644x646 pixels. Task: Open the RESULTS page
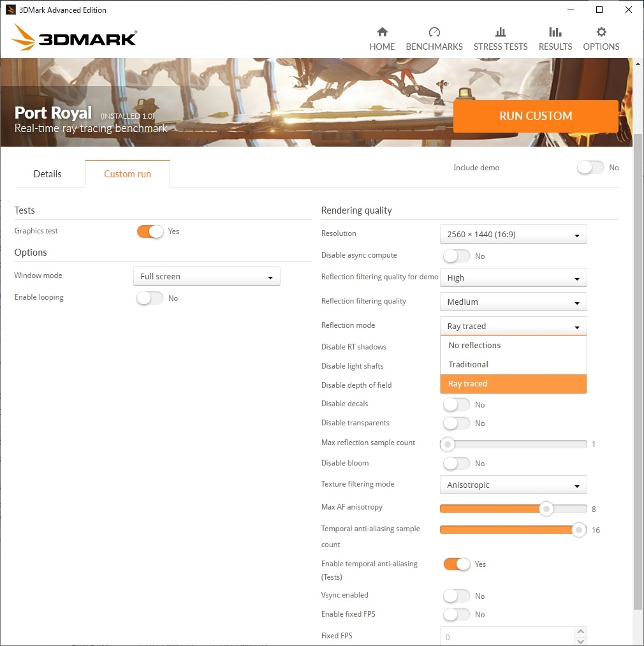[x=555, y=47]
